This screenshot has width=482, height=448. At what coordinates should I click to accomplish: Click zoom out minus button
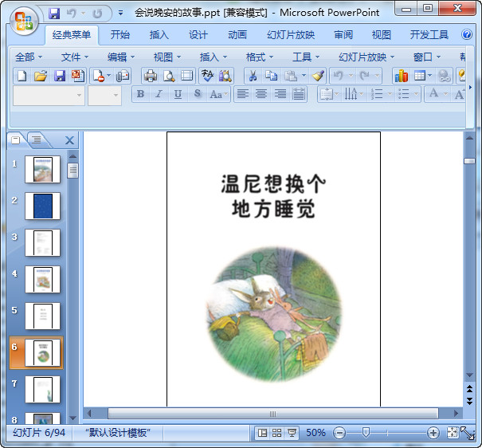[339, 433]
